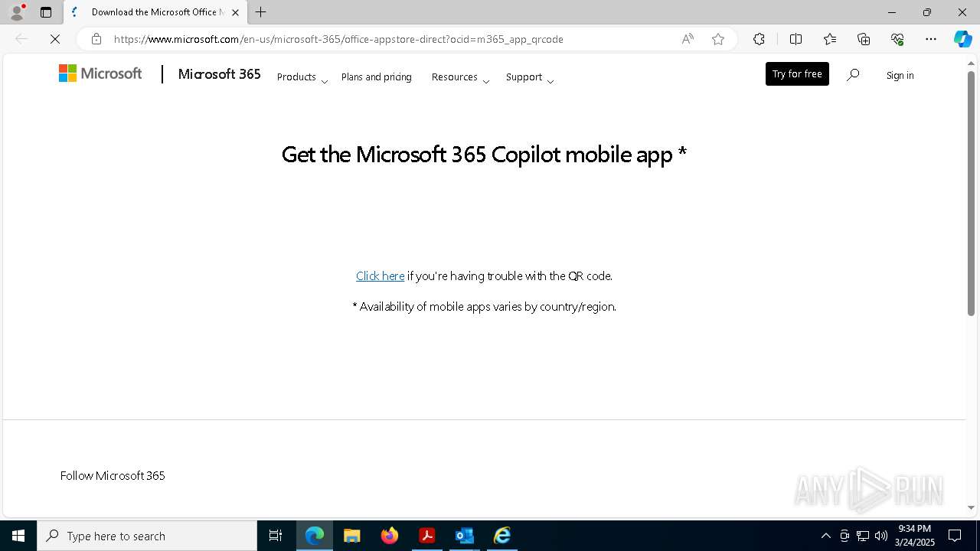
Task: Open the Copilot sidebar icon
Action: [x=962, y=39]
